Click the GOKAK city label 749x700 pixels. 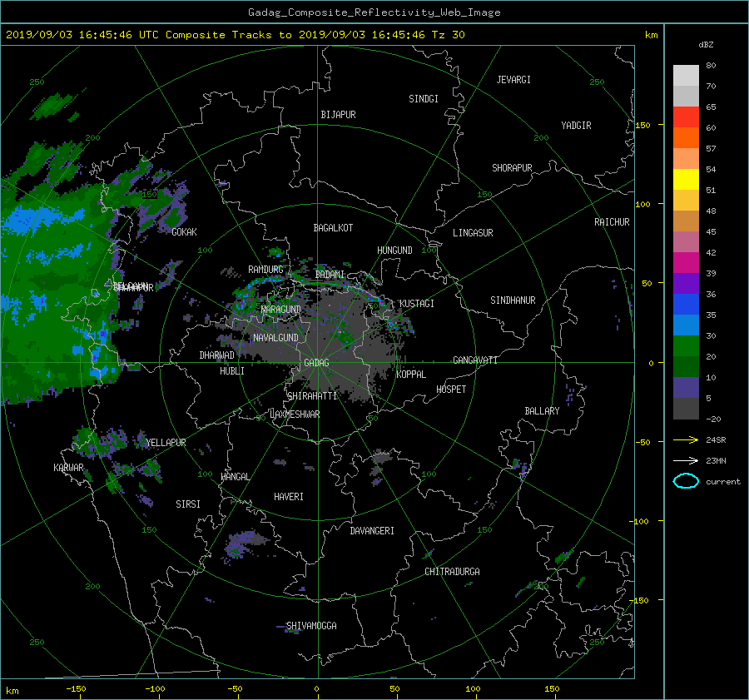pos(184,231)
